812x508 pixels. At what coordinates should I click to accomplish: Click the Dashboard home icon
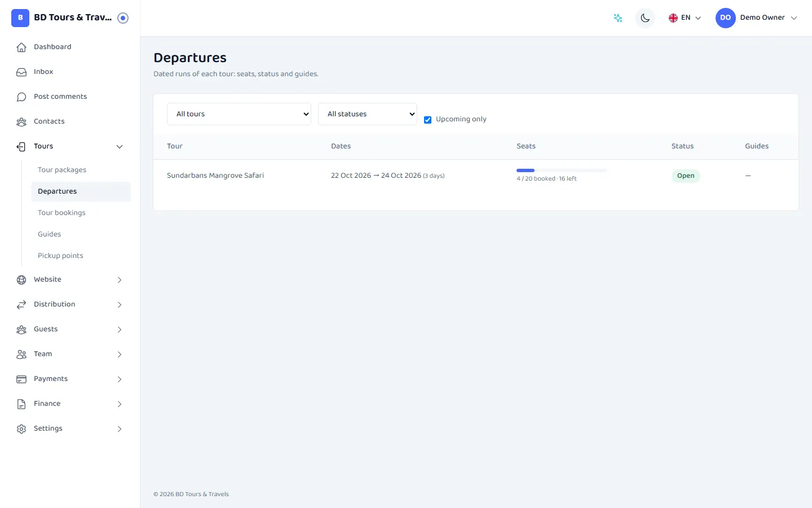[21, 47]
